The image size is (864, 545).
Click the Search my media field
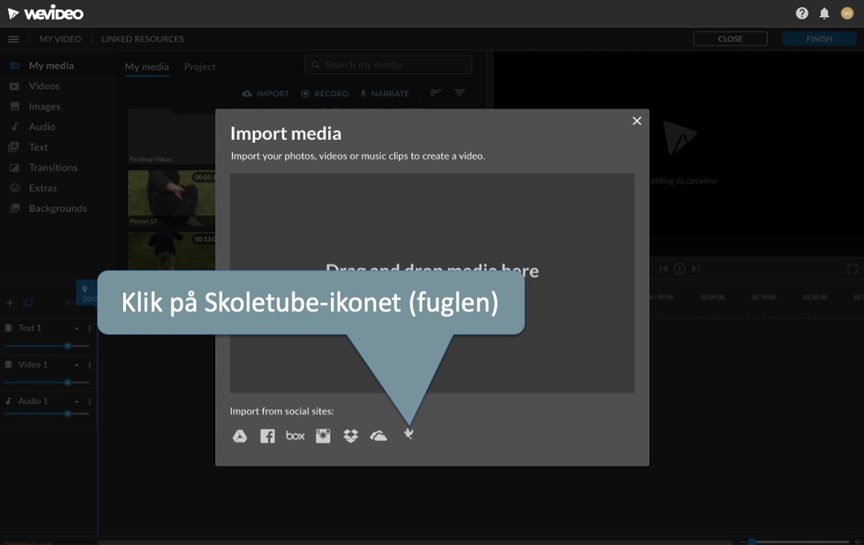click(388, 64)
